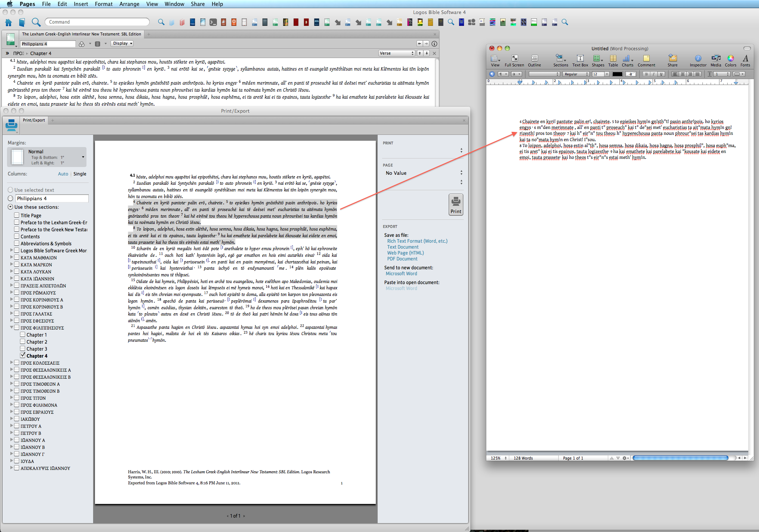759x532 pixels.
Task: Click the Logos home icon
Action: tap(8, 23)
